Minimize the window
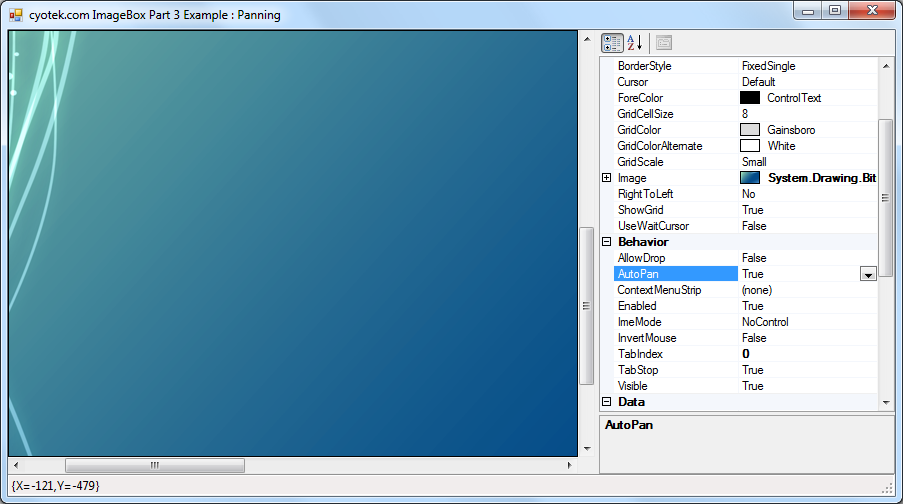The height and width of the screenshot is (504, 903). [x=809, y=10]
